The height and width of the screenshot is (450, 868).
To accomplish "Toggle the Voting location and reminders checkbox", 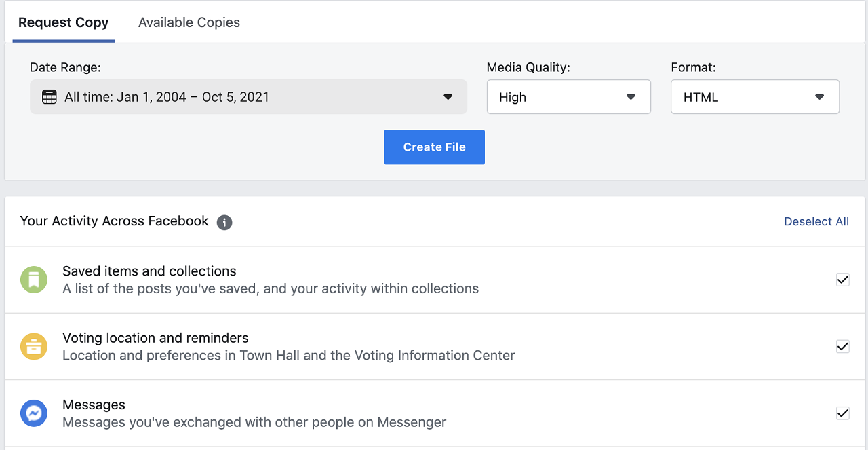I will click(842, 346).
